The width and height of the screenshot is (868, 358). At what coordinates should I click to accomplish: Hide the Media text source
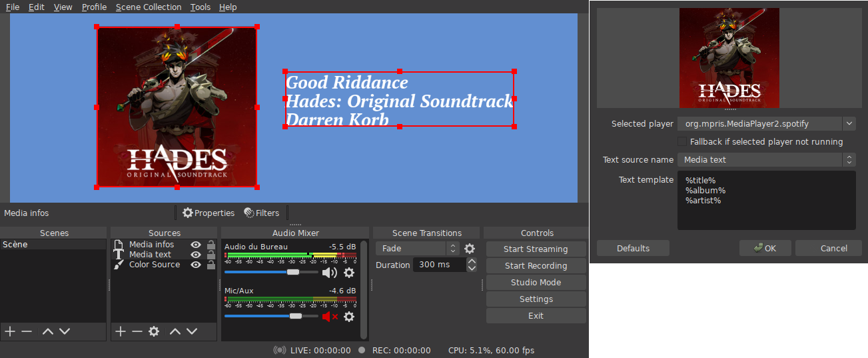196,255
